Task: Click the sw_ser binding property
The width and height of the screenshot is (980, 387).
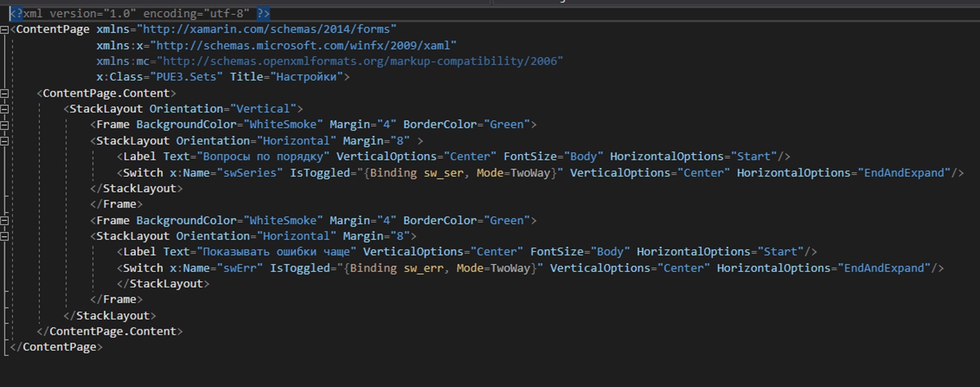Action: point(443,173)
